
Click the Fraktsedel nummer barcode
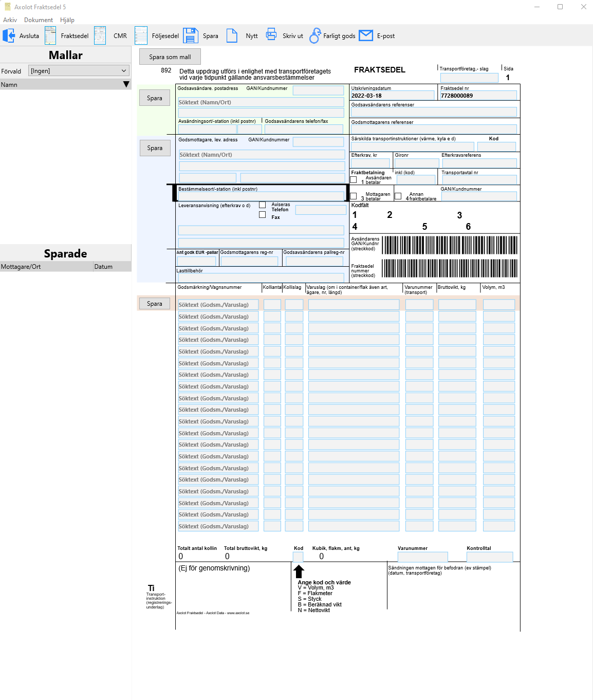point(450,268)
